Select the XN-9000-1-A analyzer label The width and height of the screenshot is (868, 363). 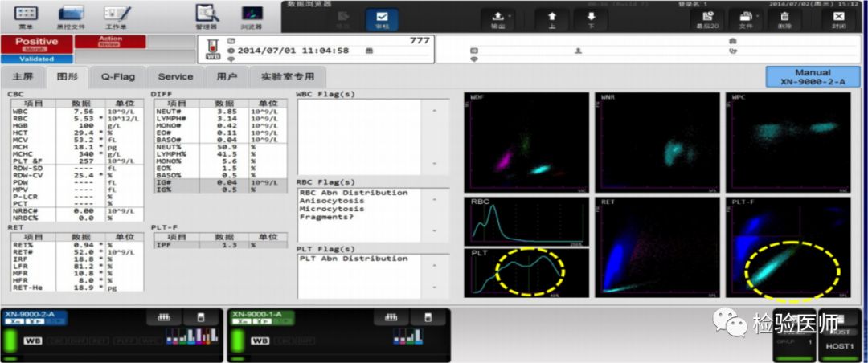click(x=256, y=315)
